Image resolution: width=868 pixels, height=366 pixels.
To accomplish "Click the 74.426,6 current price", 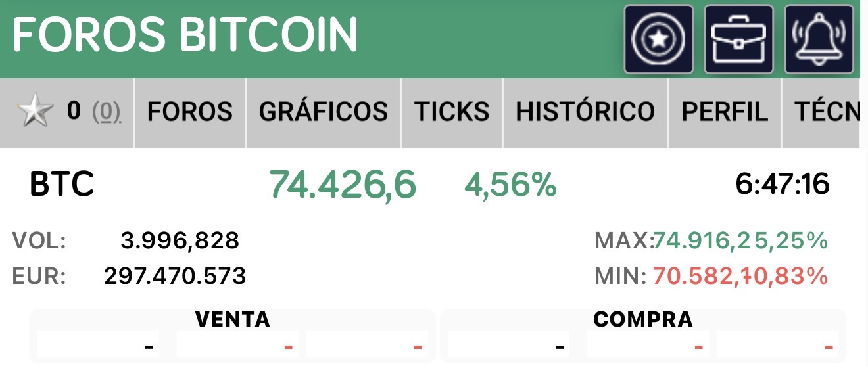I will [x=343, y=185].
